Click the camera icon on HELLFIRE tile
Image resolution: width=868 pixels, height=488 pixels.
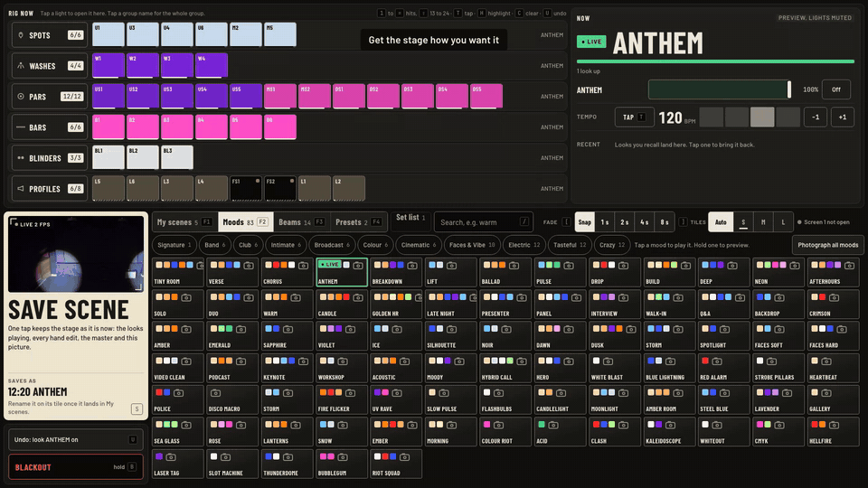tap(834, 425)
